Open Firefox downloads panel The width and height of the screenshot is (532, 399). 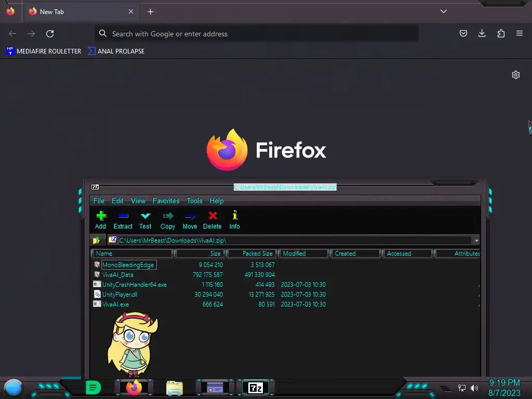482,33
